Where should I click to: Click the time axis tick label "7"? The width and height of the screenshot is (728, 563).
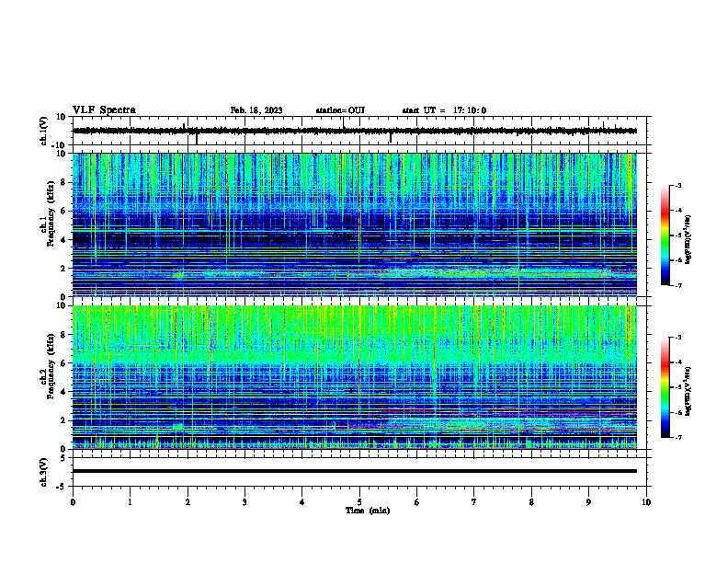click(x=474, y=502)
